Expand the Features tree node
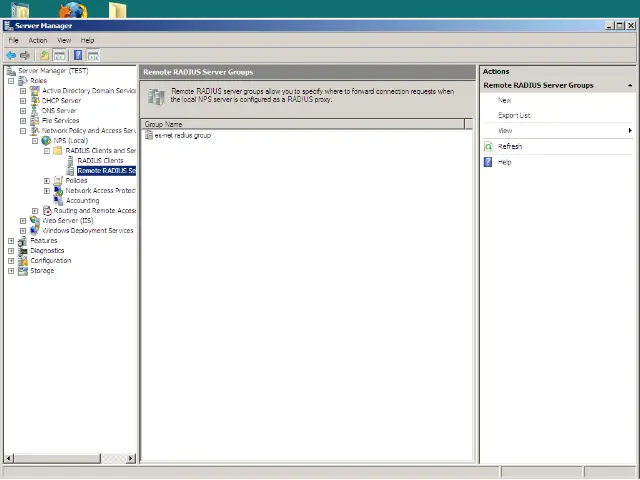640x480 pixels. point(11,241)
